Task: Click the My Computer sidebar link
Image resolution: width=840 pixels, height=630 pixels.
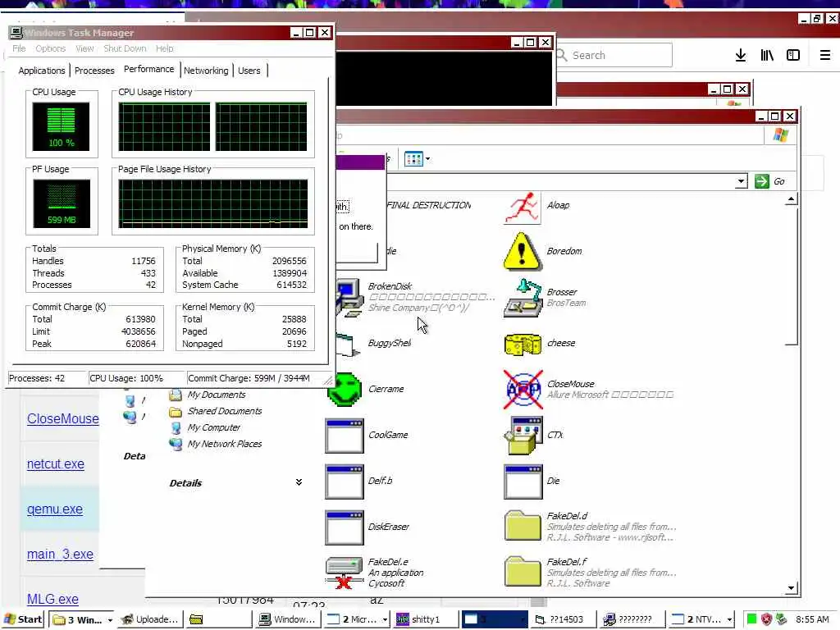Action: (214, 428)
